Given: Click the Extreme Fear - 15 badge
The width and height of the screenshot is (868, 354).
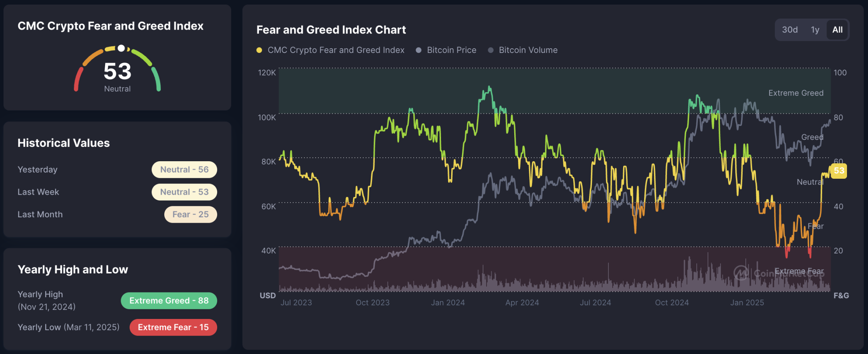Looking at the screenshot, I should click(x=173, y=327).
